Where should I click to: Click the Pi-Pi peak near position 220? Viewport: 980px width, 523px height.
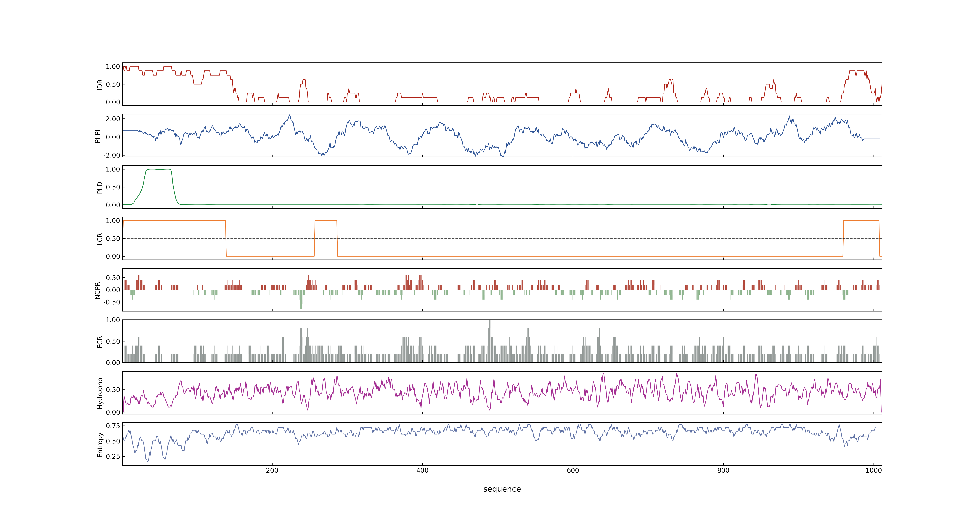click(289, 115)
